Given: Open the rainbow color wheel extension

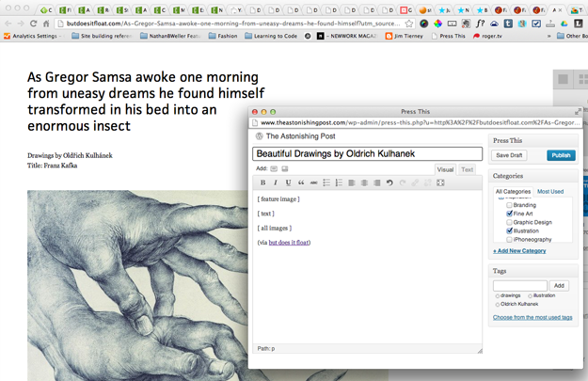Looking at the screenshot, I should tap(437, 24).
